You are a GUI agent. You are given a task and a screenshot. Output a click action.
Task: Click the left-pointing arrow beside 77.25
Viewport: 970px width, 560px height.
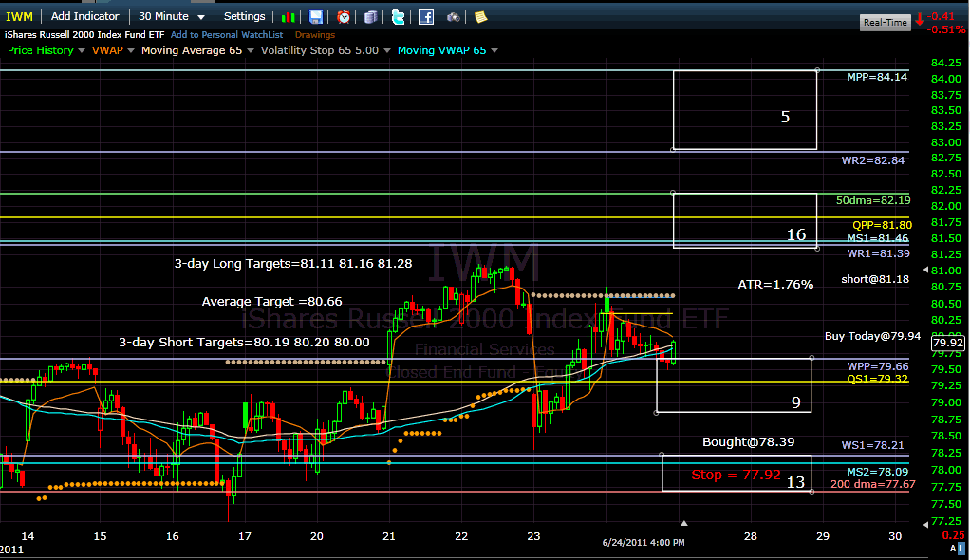(x=926, y=524)
